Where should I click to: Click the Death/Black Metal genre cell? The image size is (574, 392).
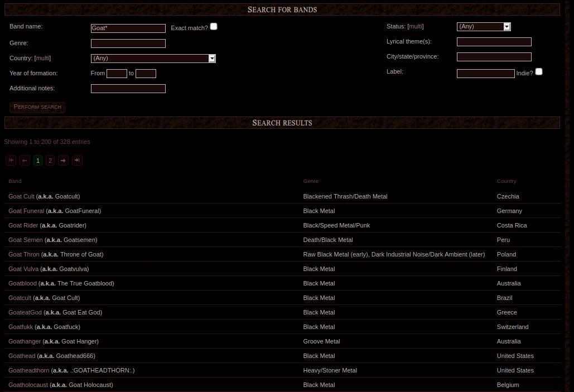point(328,240)
